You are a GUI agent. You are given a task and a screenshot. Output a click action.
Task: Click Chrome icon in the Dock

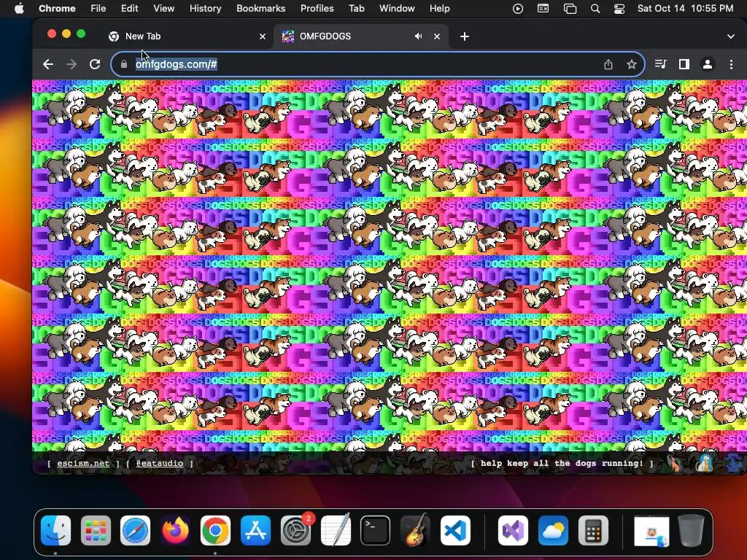point(215,531)
